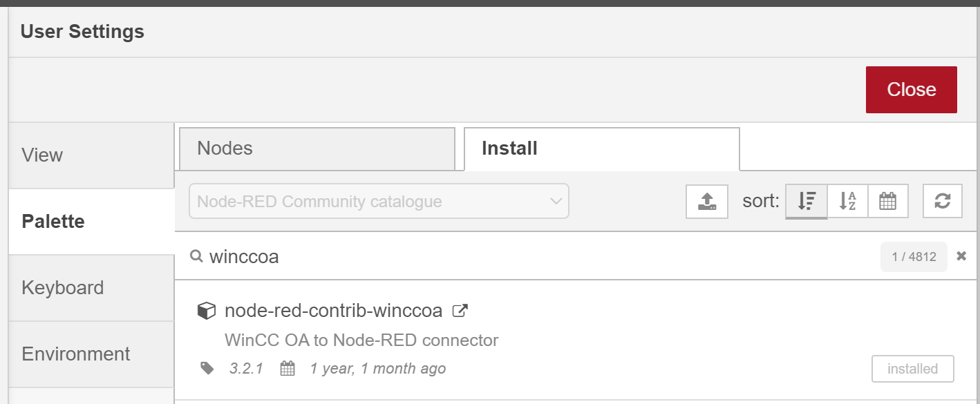Switch to the Nodes tab
Screen dimensions: 980x404
point(317,148)
